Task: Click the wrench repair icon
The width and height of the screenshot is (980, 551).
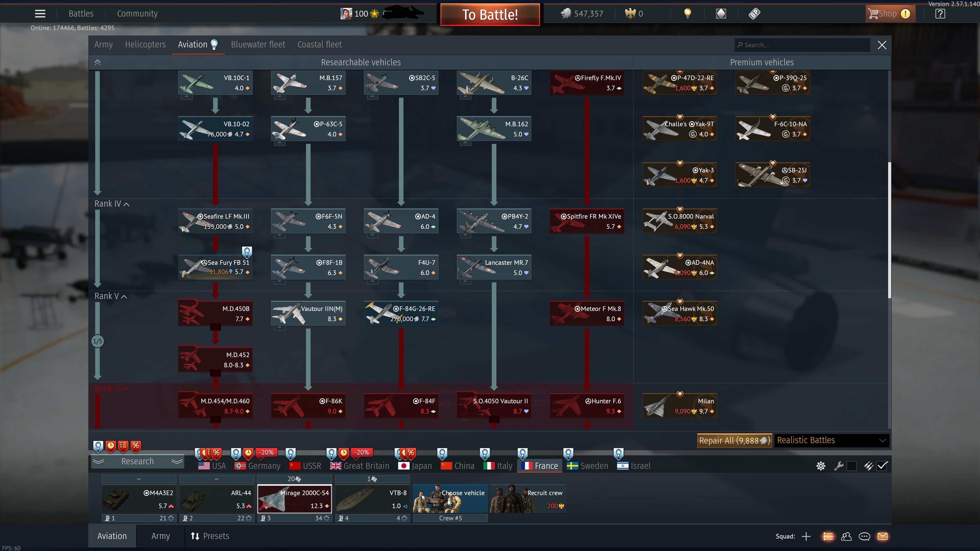Action: 838,466
